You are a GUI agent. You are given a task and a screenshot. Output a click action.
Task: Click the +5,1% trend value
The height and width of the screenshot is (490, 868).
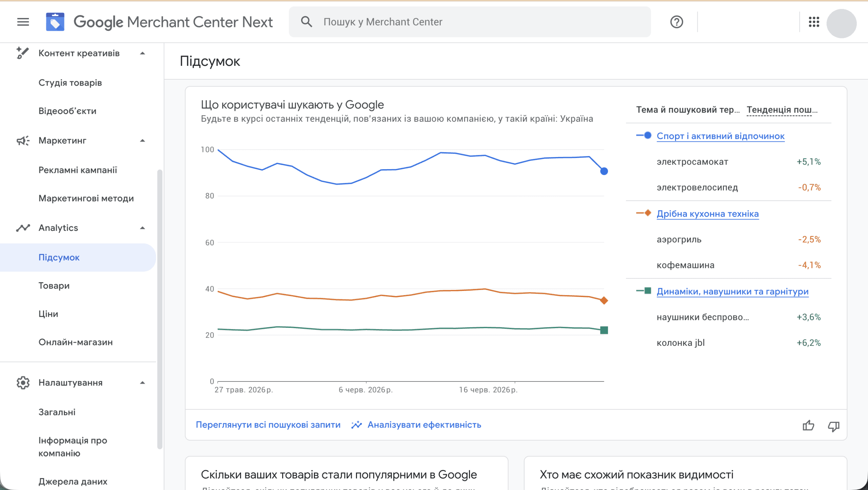[809, 162]
